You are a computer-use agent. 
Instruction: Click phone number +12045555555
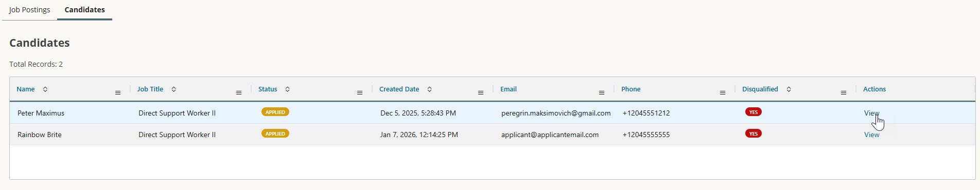click(x=646, y=135)
